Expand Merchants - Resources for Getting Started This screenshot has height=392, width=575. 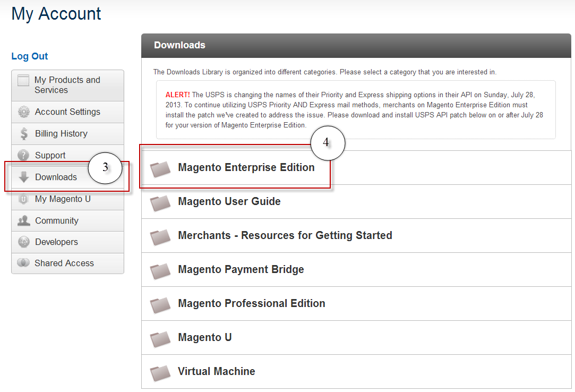(x=285, y=236)
